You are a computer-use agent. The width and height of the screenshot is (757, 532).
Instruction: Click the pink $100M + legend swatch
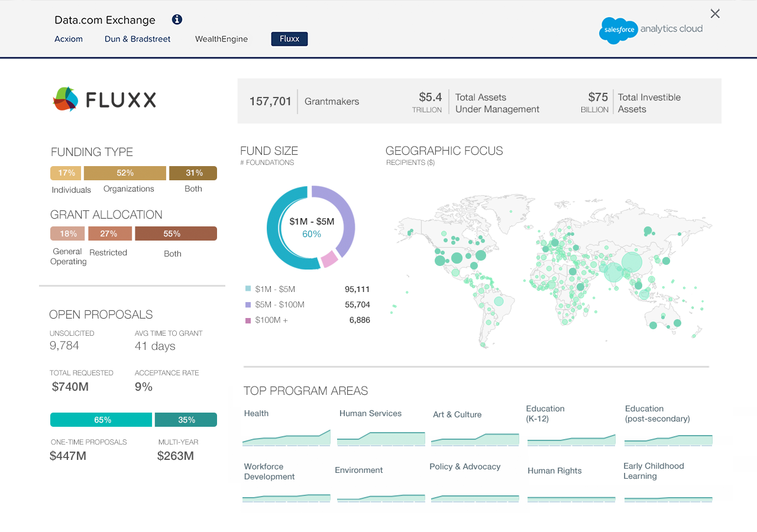coord(248,320)
